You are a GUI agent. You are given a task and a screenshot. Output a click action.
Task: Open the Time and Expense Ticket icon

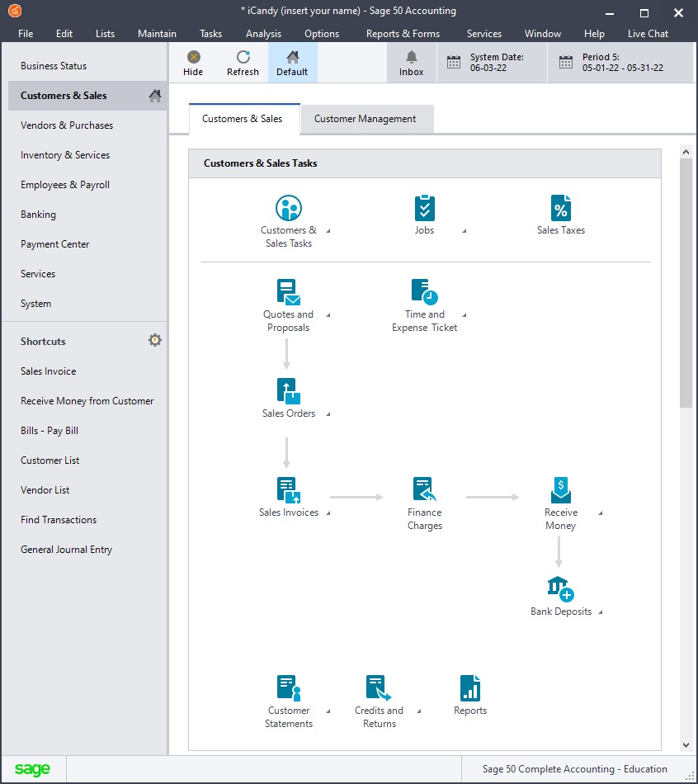click(x=425, y=292)
